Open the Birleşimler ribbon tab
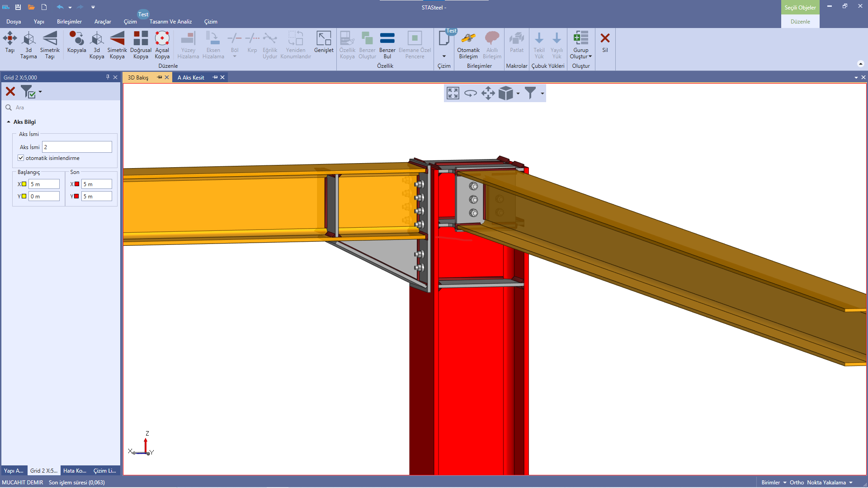 [69, 22]
